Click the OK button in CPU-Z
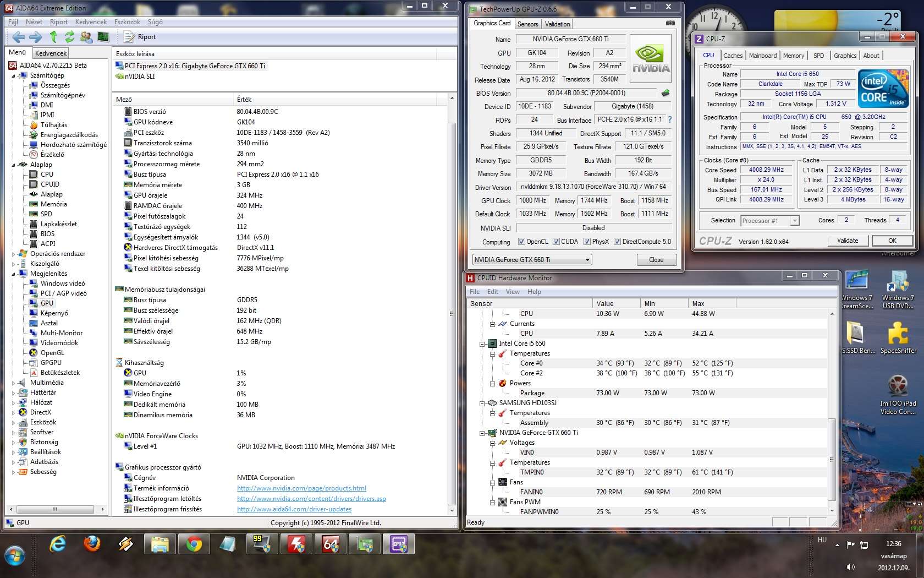The width and height of the screenshot is (924, 578). (892, 241)
